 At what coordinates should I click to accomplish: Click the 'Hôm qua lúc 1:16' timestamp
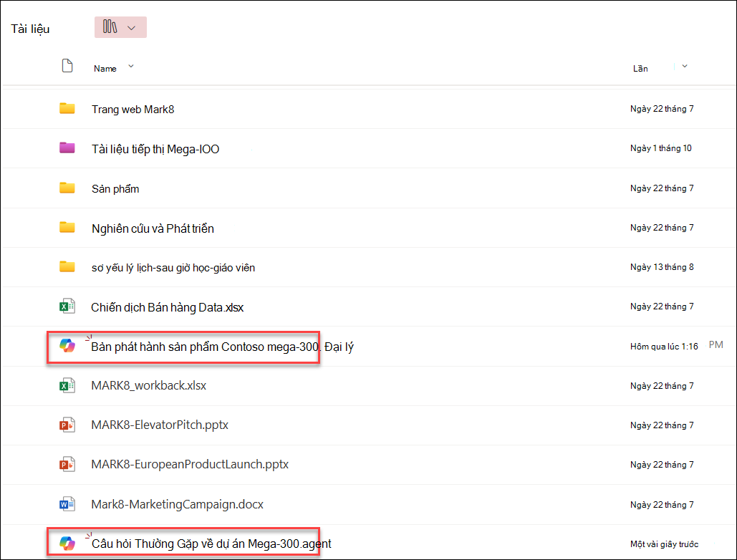click(x=664, y=347)
